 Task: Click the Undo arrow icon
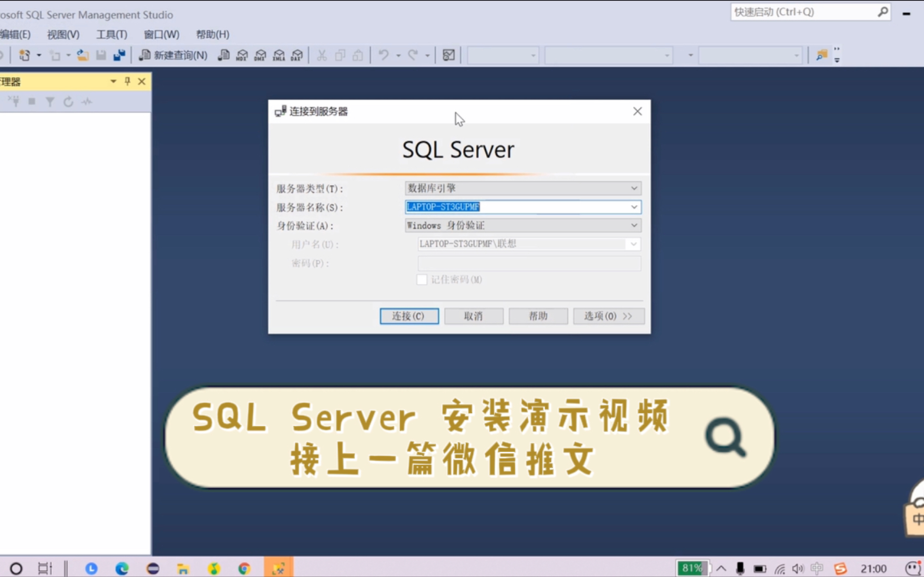pos(384,55)
